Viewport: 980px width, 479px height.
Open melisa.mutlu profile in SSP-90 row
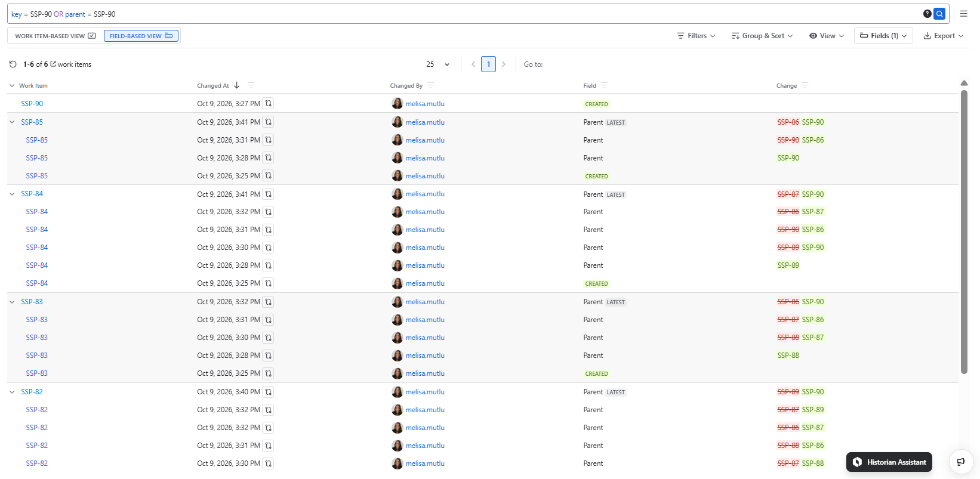[425, 103]
